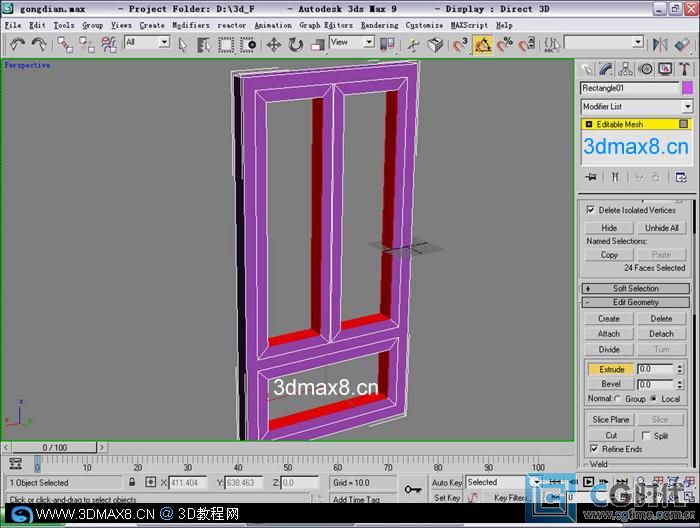This screenshot has width=700, height=528.
Task: Click Pin Stack icon
Action: [591, 177]
